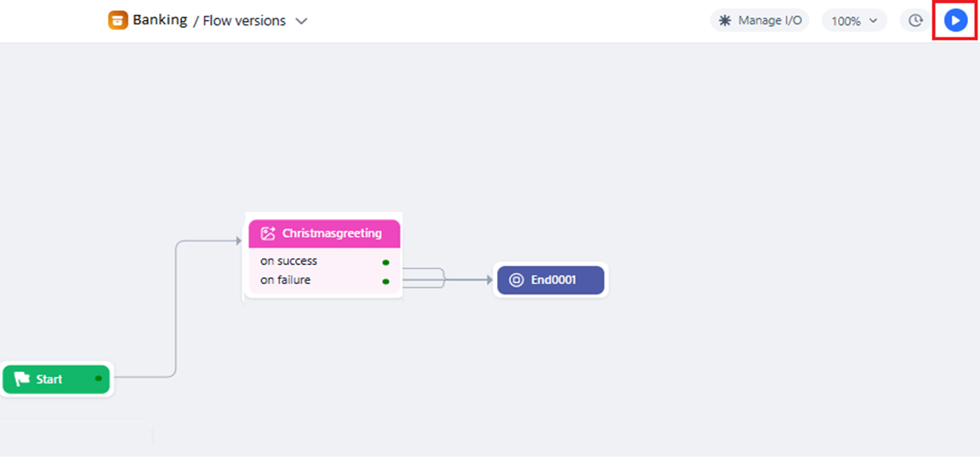The image size is (980, 467).
Task: Click the chevron next to 100%
Action: point(874,21)
